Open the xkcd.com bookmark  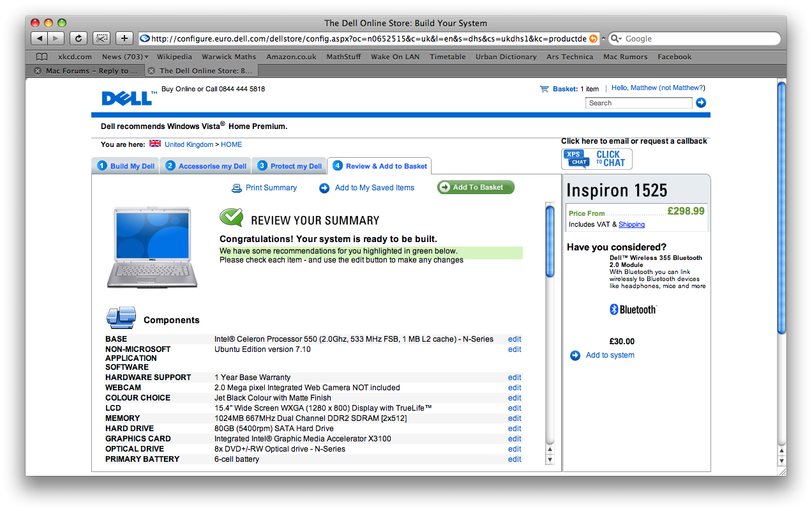click(75, 57)
